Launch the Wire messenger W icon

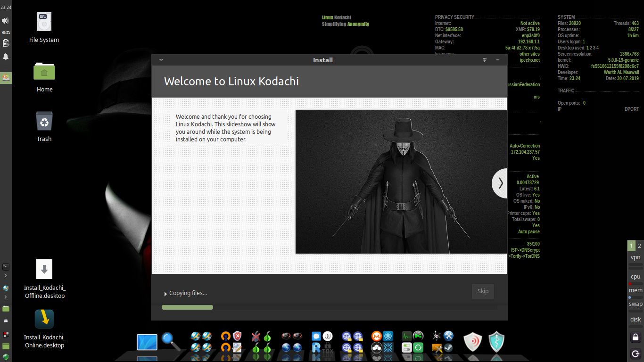pyautogui.click(x=328, y=336)
